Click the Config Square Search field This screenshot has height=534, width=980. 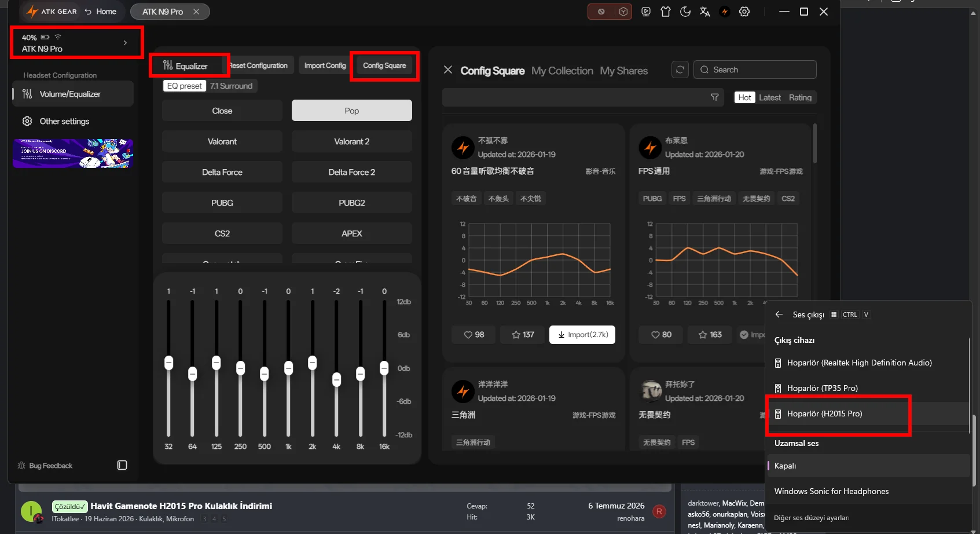tap(755, 70)
